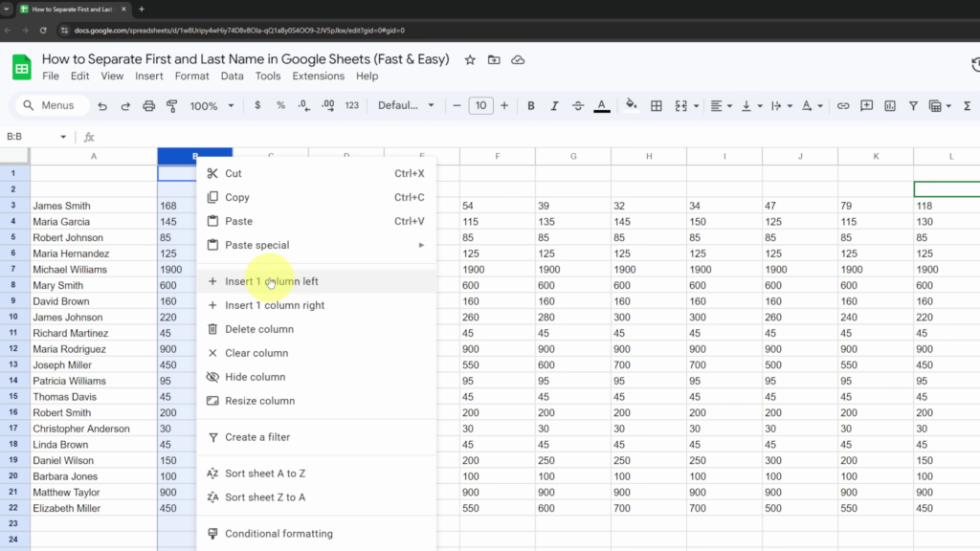Image resolution: width=980 pixels, height=551 pixels.
Task: Insert a chart
Action: point(890,105)
